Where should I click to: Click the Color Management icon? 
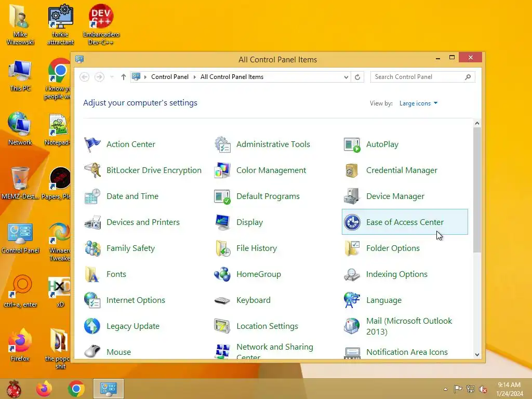click(x=222, y=170)
